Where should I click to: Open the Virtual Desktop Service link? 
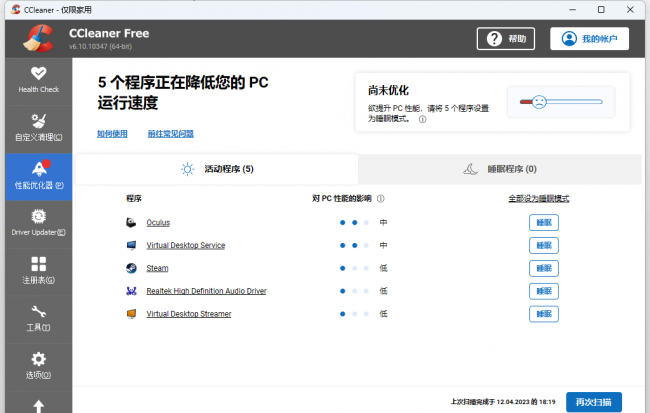(x=186, y=245)
